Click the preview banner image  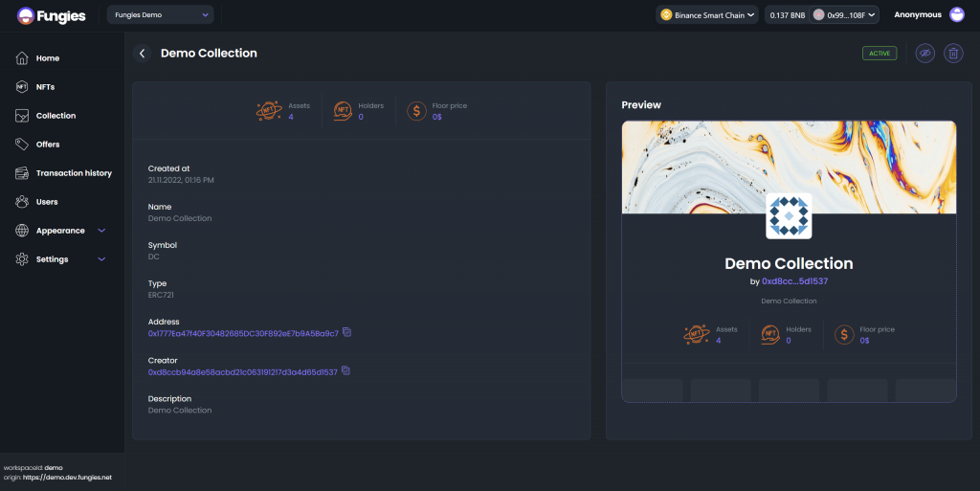coord(789,167)
